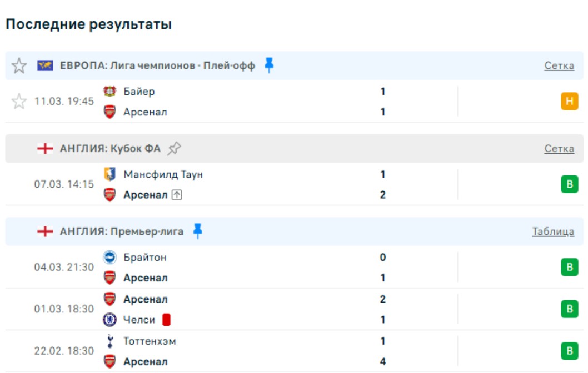
Task: Pin the FA Cup competition
Action: coord(175,148)
